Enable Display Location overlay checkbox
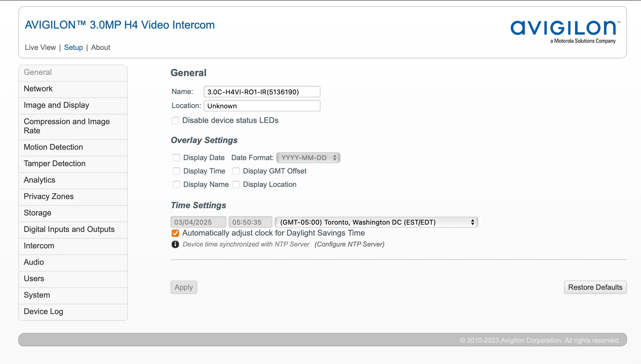 point(236,184)
